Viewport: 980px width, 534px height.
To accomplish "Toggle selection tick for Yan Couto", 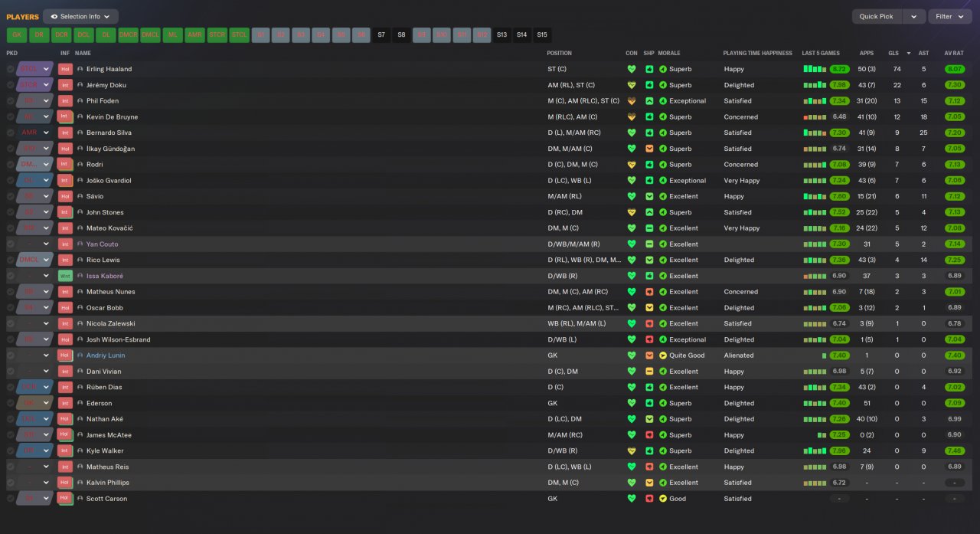I will pyautogui.click(x=11, y=244).
